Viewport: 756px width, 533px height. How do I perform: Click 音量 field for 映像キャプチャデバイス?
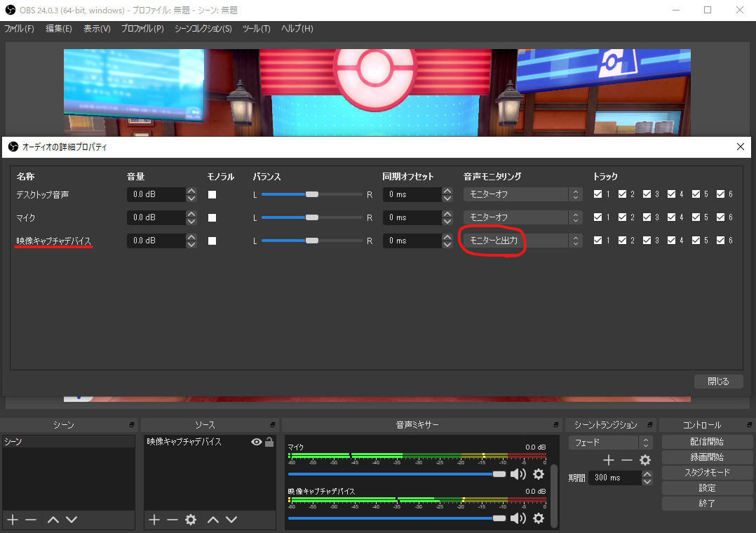coord(156,241)
